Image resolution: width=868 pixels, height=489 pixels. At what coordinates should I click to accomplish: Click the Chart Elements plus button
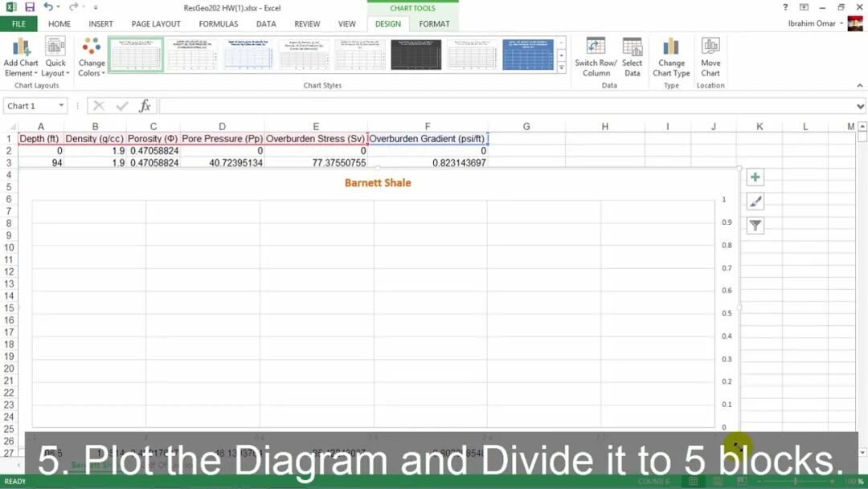coord(755,177)
